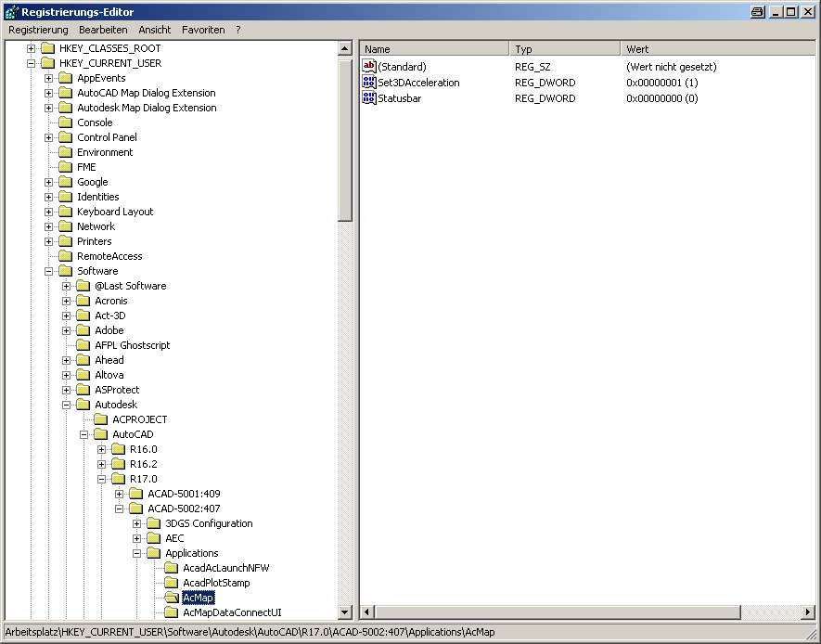The image size is (821, 644).
Task: Click the open AcMap folder icon
Action: pyautogui.click(x=172, y=598)
